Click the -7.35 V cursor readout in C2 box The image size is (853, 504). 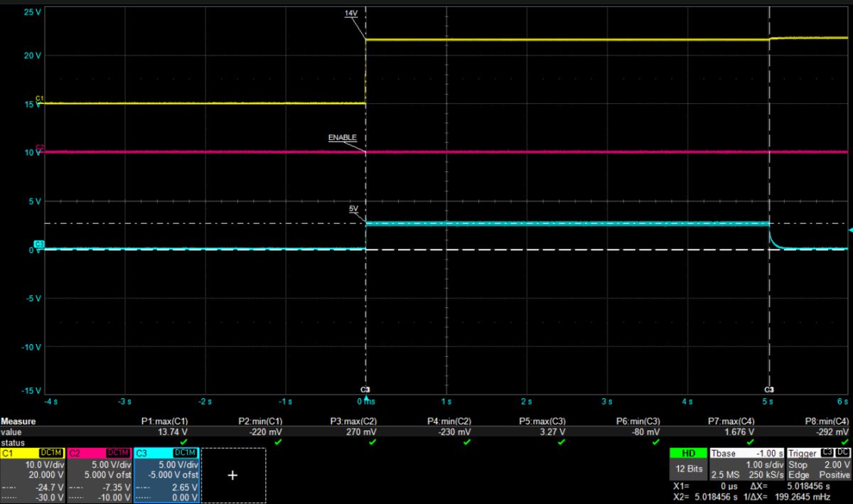[117, 487]
